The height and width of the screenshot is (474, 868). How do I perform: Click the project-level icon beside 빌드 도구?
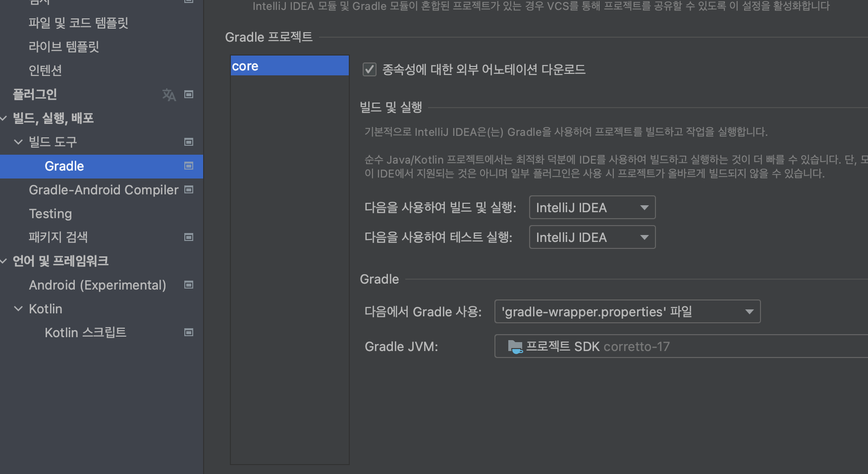(189, 142)
